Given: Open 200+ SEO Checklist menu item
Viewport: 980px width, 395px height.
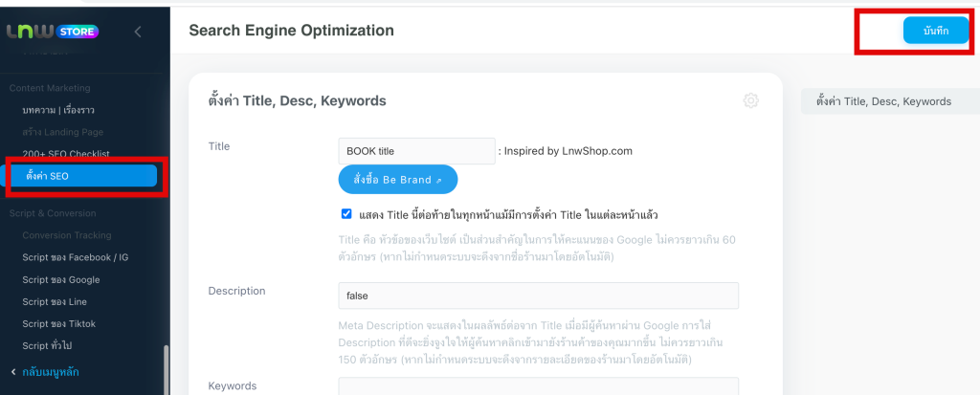Looking at the screenshot, I should 66,154.
